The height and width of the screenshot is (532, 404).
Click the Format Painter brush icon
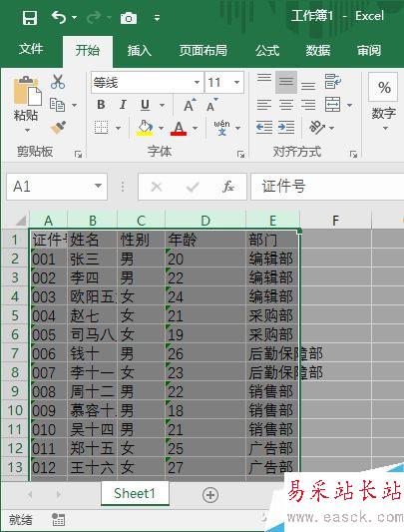(x=58, y=128)
